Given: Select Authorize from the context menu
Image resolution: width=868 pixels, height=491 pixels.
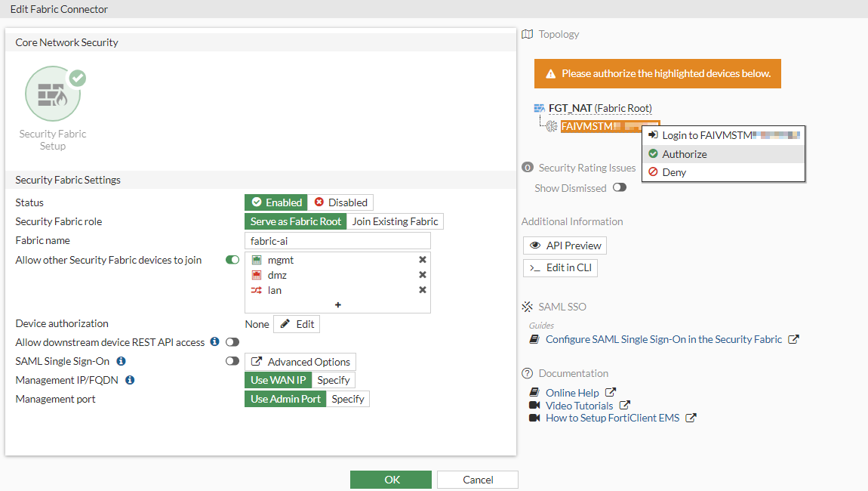Looking at the screenshot, I should click(x=685, y=154).
